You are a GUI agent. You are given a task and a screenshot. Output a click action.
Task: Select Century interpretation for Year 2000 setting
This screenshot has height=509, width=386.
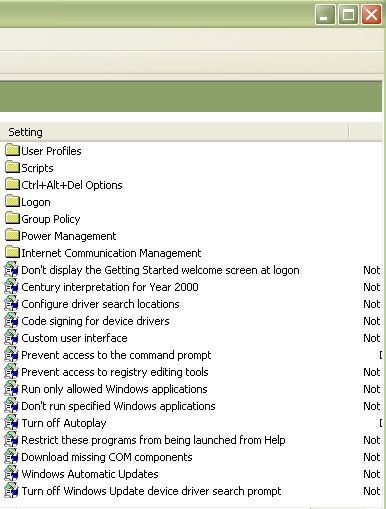click(110, 287)
